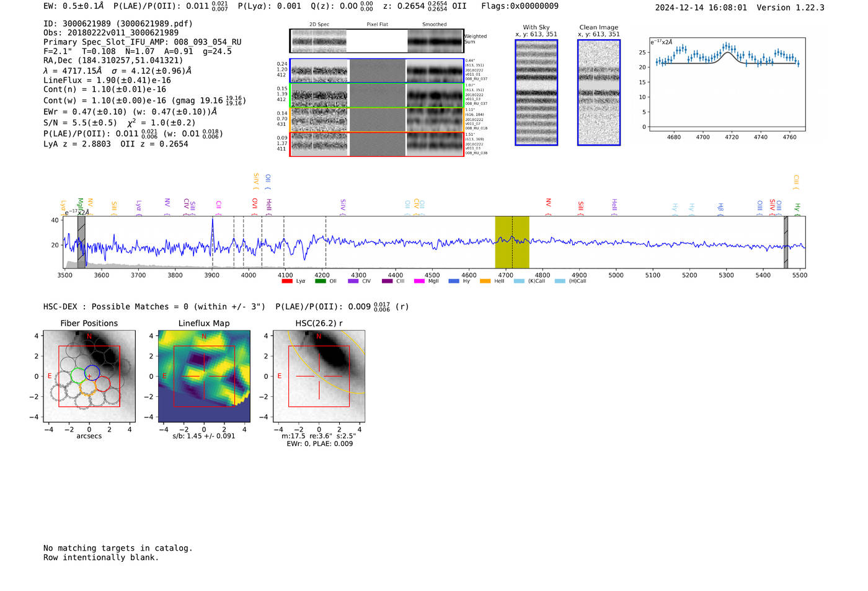
Task: Click the Gaussian fit zoom plot
Action: 727,84
